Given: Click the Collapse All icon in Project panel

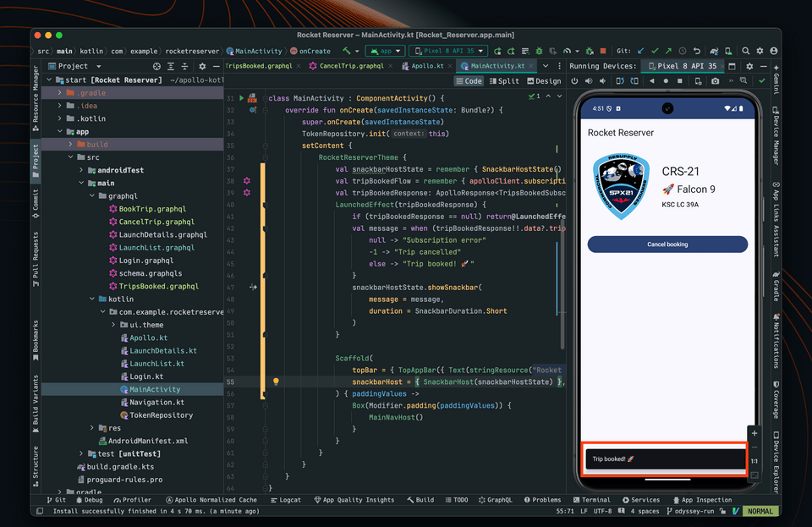Looking at the screenshot, I should tap(185, 66).
